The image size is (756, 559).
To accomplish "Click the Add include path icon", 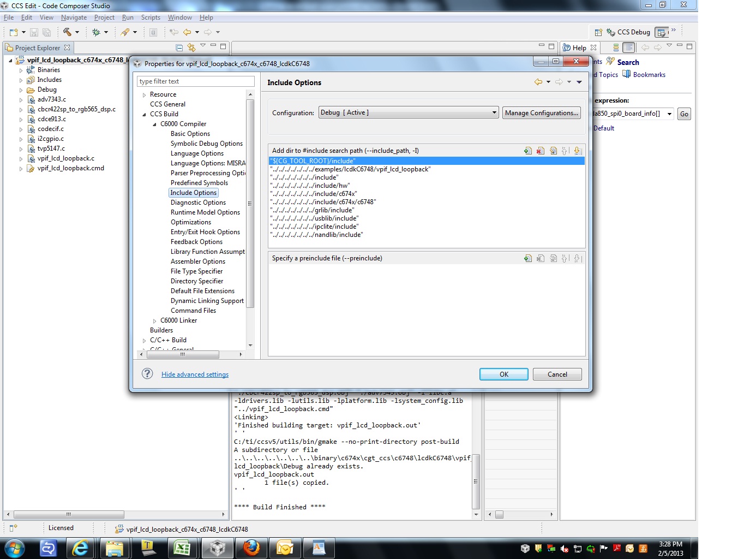I will [x=528, y=151].
